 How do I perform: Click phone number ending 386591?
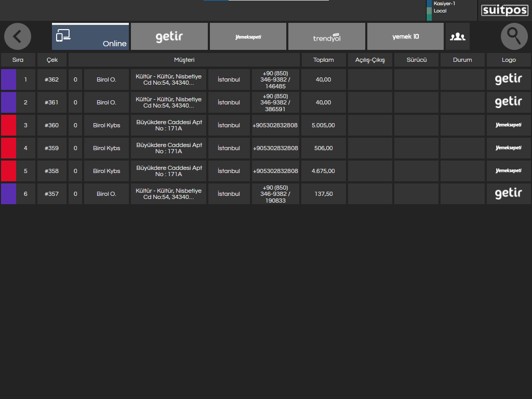pyautogui.click(x=275, y=102)
